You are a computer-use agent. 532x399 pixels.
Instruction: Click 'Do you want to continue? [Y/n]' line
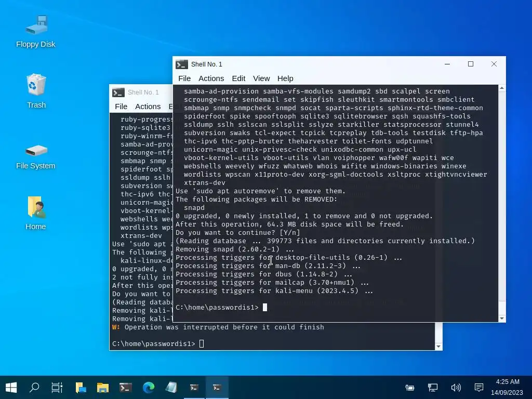coord(238,233)
